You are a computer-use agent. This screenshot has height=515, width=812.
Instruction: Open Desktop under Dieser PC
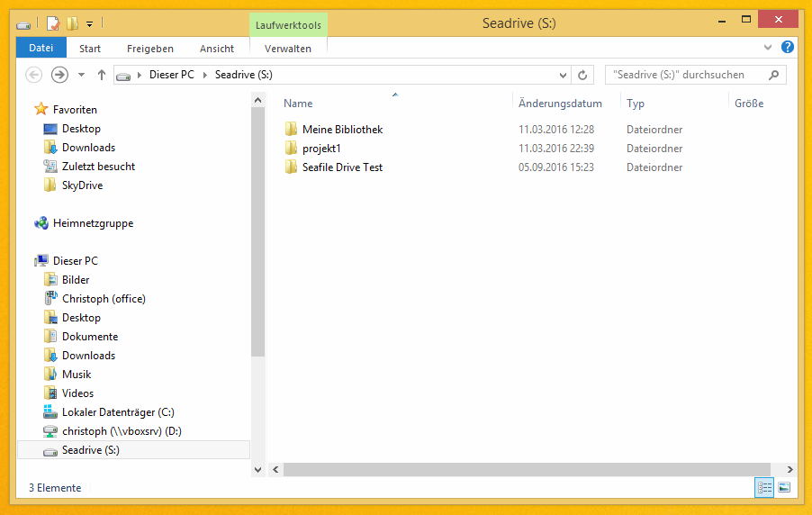point(81,318)
